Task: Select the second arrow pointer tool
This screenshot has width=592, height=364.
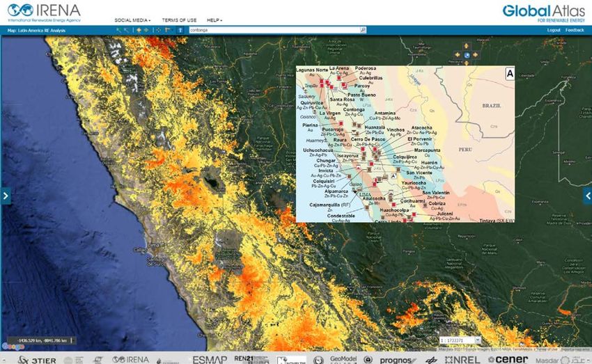Action: click(x=127, y=30)
